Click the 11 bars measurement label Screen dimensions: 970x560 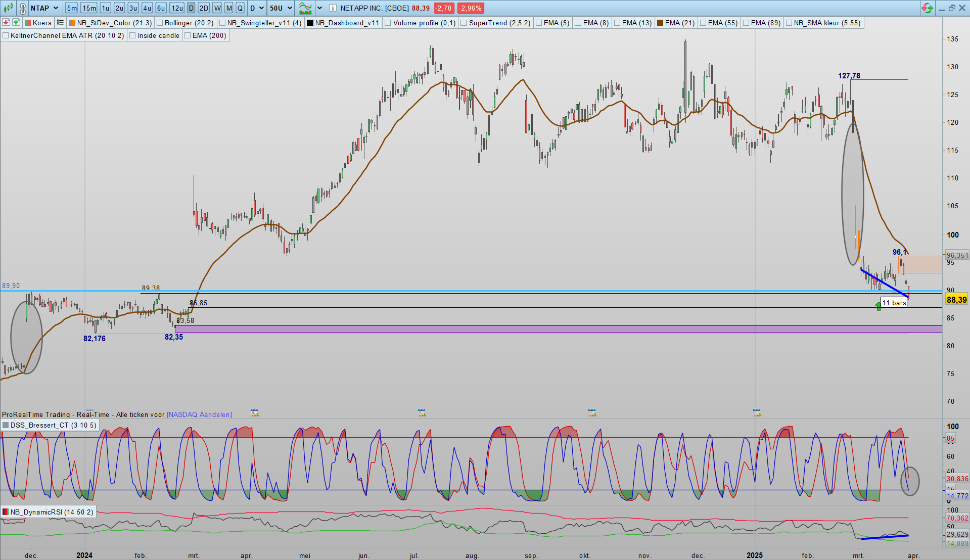click(x=894, y=303)
